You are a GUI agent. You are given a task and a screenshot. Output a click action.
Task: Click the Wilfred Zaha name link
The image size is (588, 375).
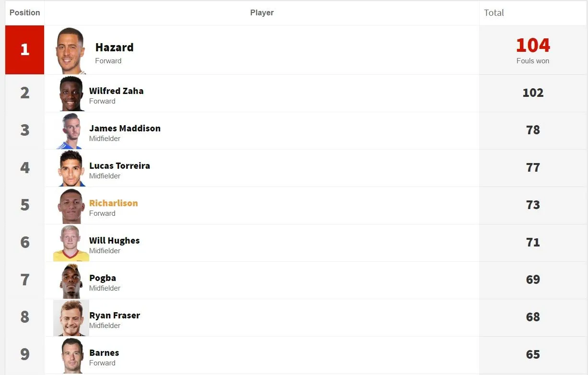point(116,91)
